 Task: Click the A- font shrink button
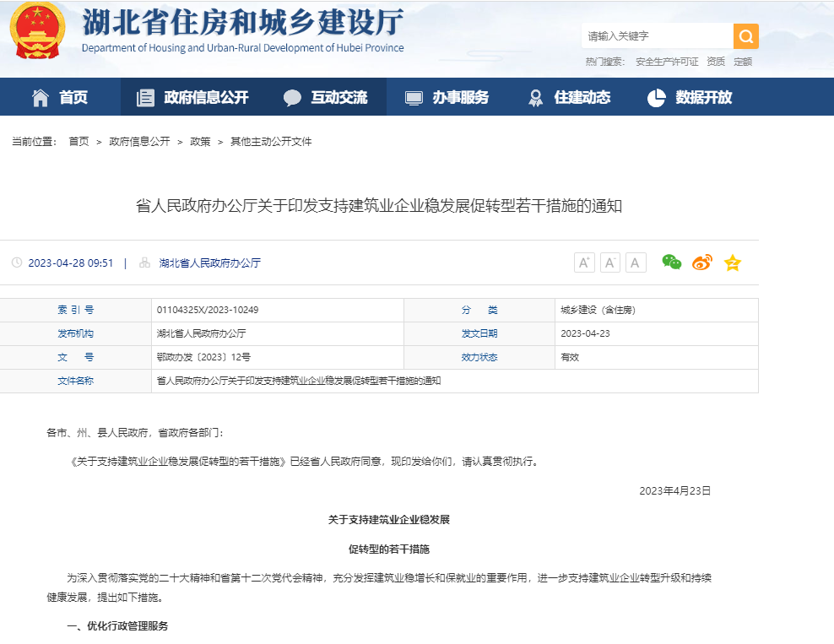[x=609, y=262]
